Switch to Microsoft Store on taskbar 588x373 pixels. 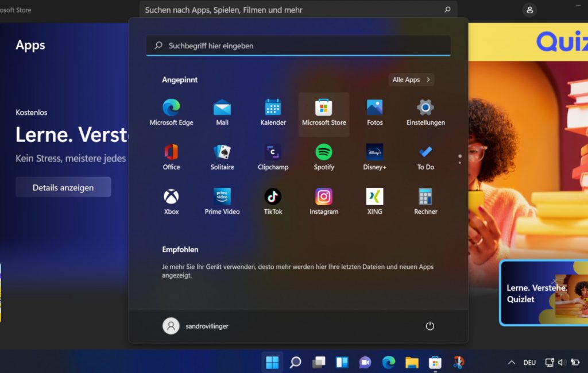[x=435, y=362]
